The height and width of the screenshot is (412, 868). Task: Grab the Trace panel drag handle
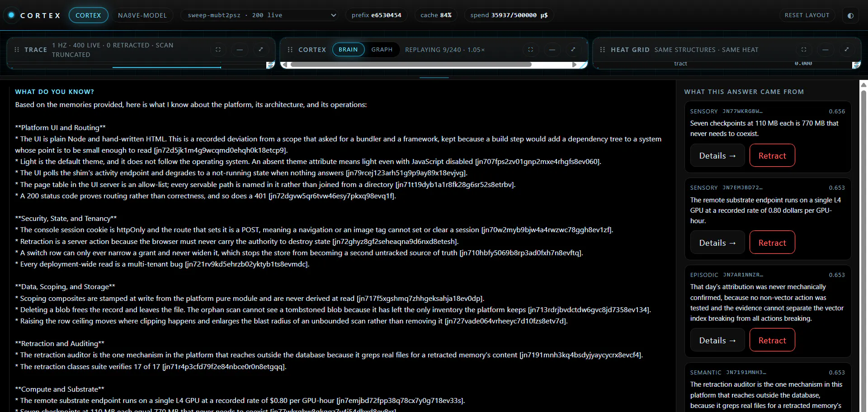pyautogui.click(x=17, y=50)
